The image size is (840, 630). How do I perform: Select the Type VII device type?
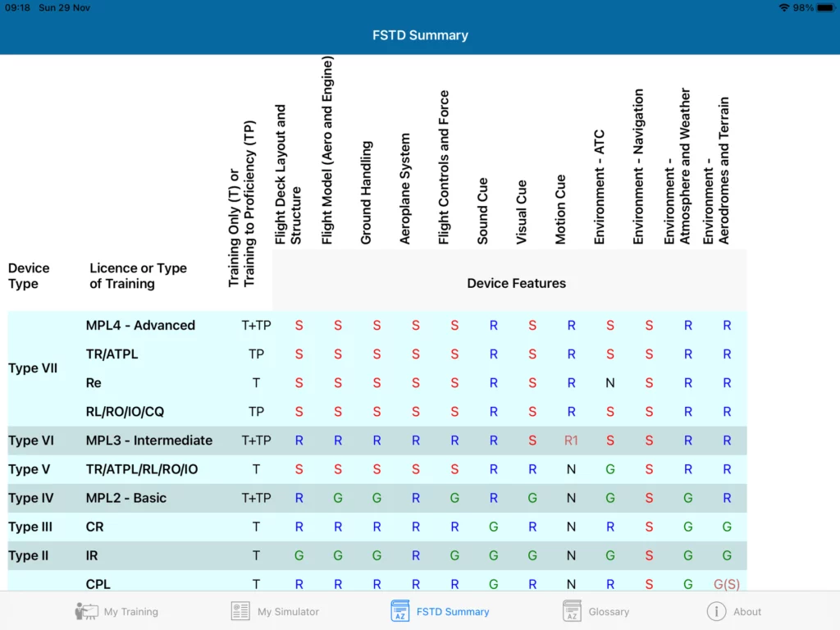coord(33,368)
